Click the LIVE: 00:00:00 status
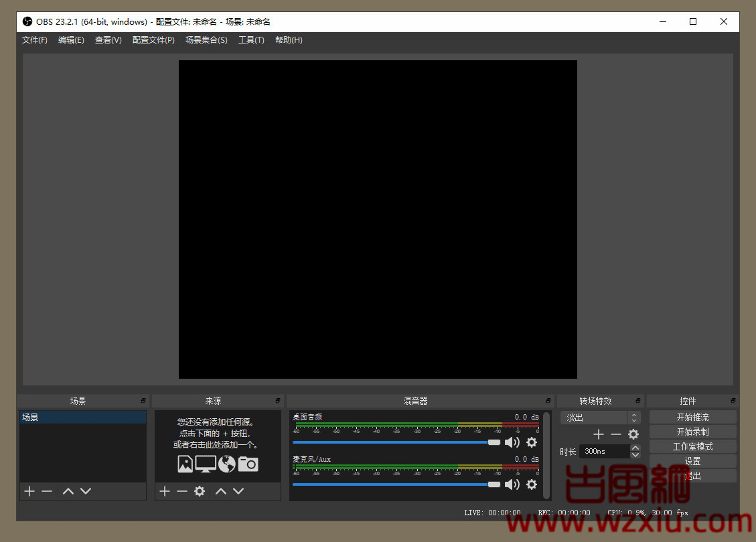756x542 pixels. tap(492, 513)
